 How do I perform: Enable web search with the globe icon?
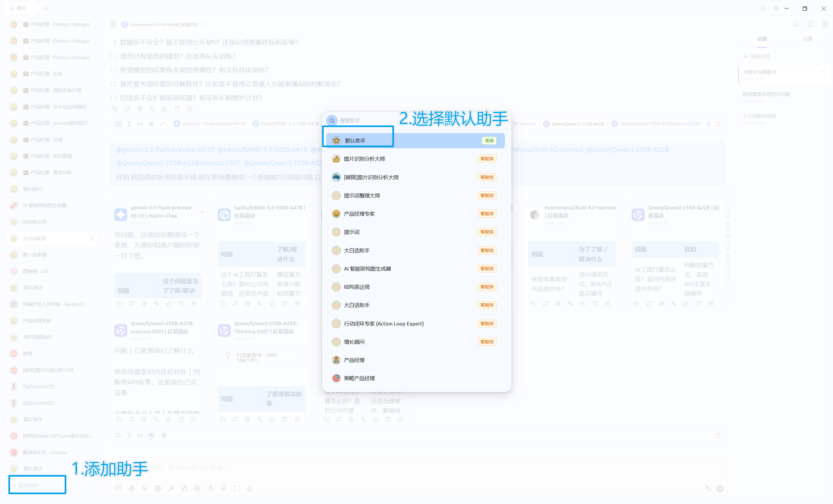[158, 488]
